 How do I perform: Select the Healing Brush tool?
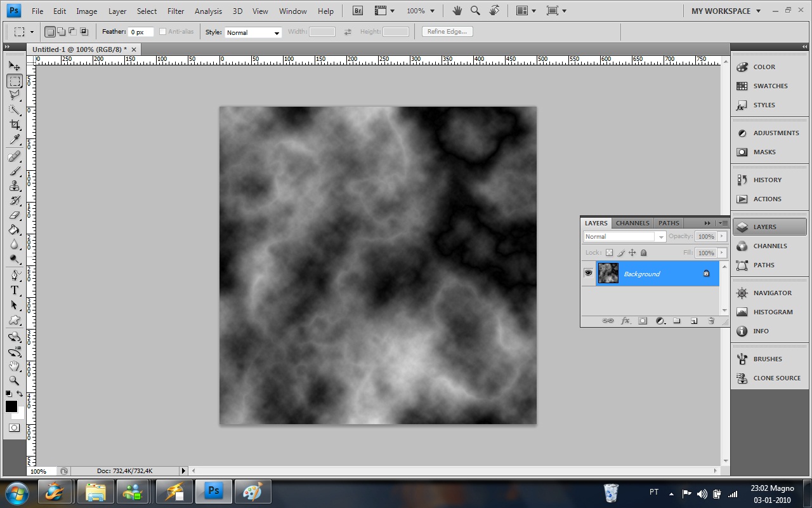tap(14, 157)
